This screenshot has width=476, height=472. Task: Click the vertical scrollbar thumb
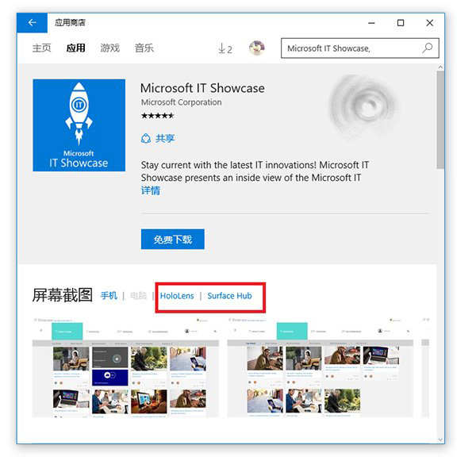click(440, 120)
